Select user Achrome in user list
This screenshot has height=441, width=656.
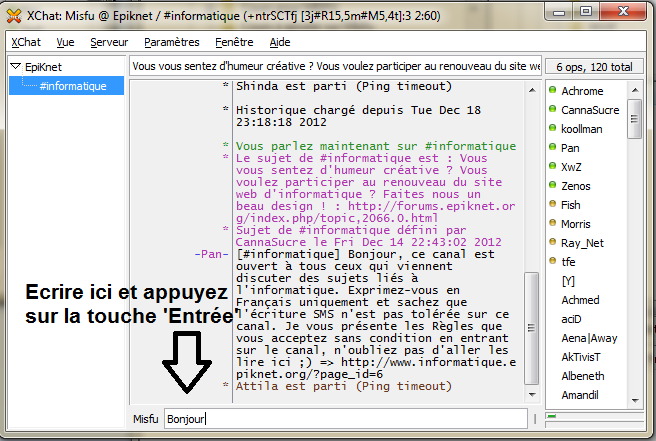click(x=582, y=91)
